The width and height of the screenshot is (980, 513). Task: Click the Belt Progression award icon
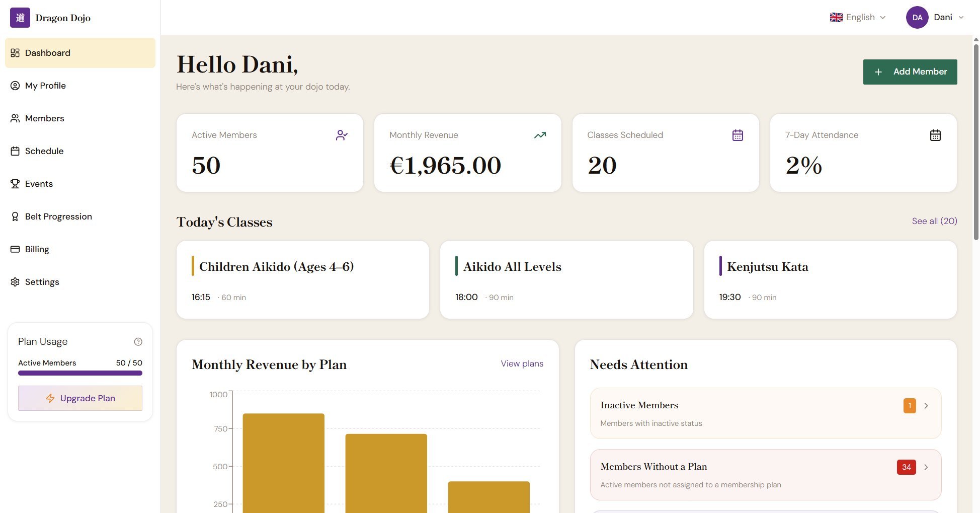(15, 216)
